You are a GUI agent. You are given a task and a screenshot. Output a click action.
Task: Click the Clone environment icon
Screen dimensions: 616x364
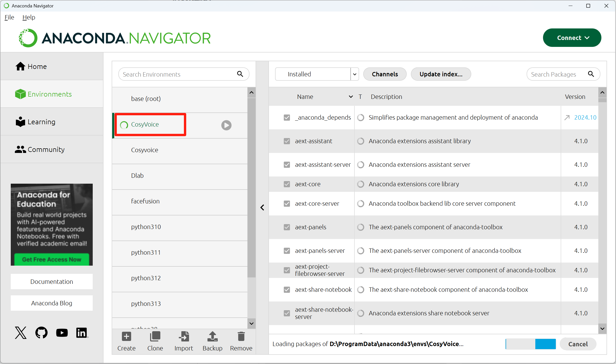(155, 337)
